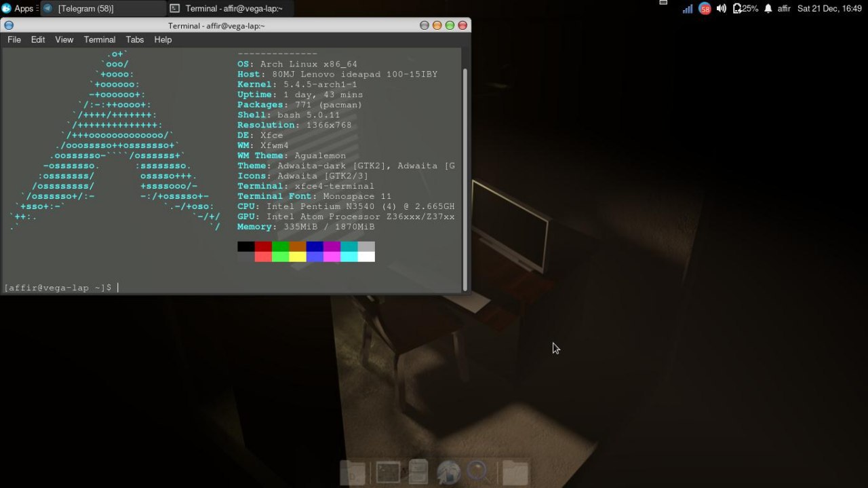
Task: Click the Apps menu logo icon
Action: point(6,8)
